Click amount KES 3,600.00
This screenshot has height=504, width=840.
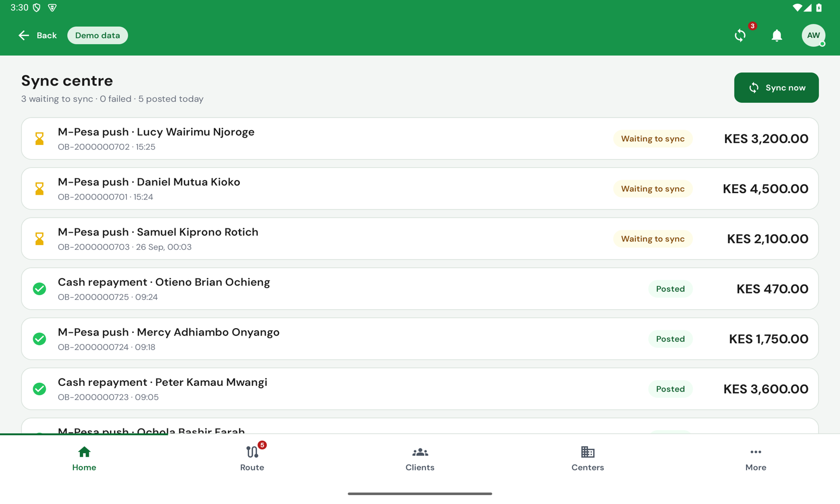pyautogui.click(x=766, y=389)
